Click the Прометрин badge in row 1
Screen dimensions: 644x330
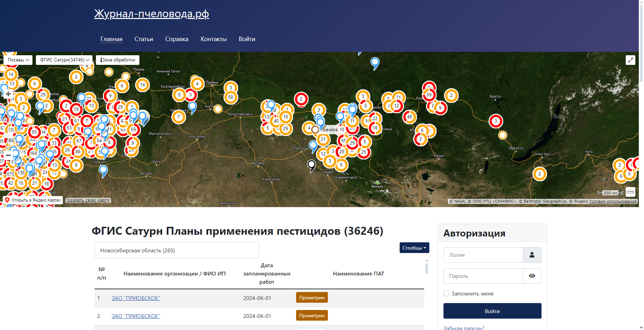coord(312,298)
